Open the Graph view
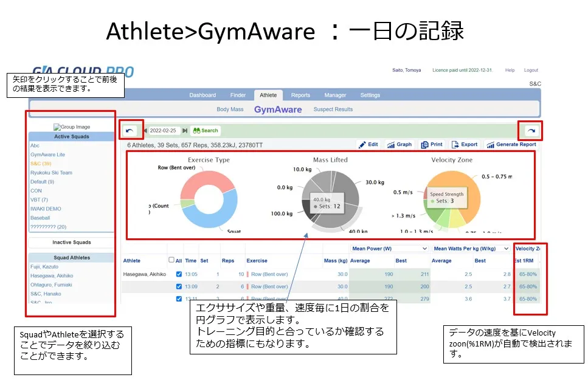The width and height of the screenshot is (588, 383). coord(399,145)
